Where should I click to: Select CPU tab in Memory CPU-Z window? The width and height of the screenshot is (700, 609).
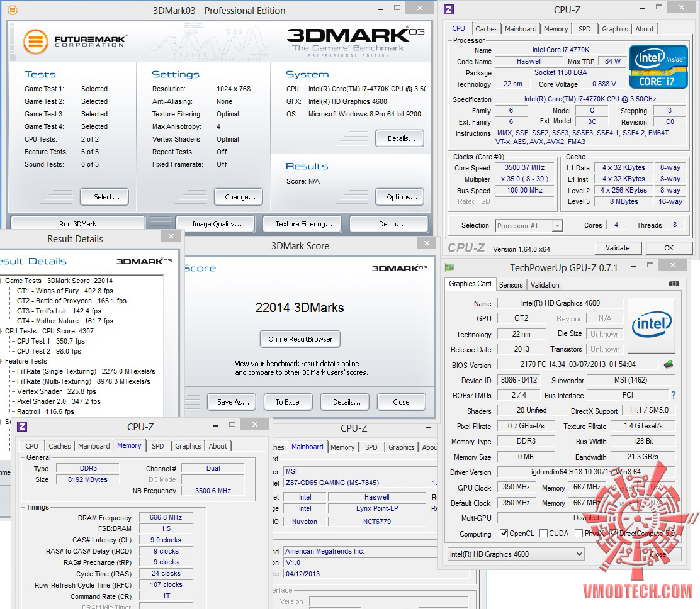pyautogui.click(x=31, y=445)
